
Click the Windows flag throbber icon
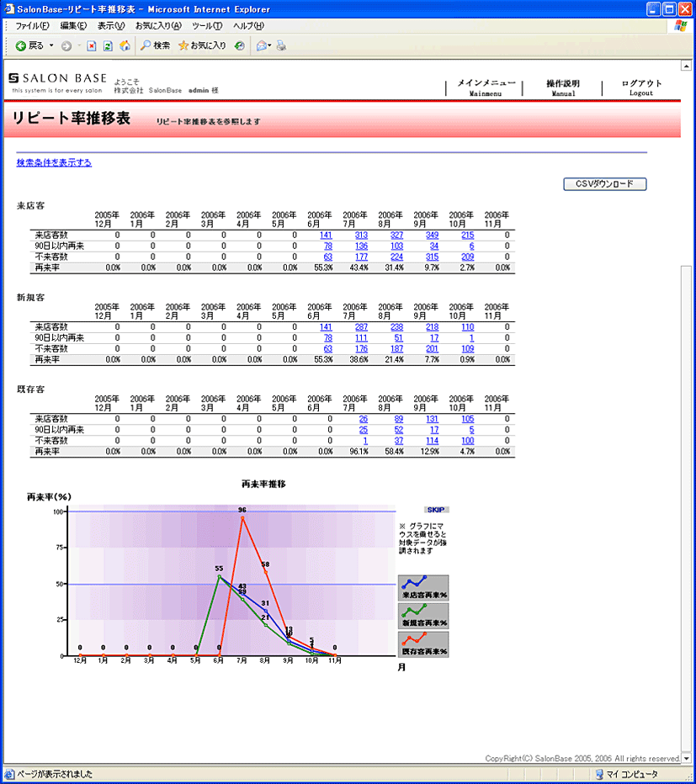pos(681,26)
